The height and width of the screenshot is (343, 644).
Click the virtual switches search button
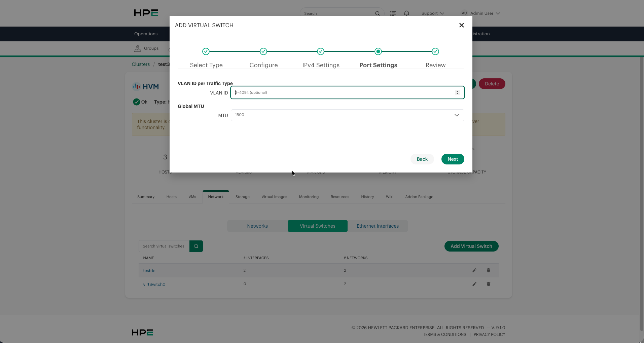click(196, 246)
